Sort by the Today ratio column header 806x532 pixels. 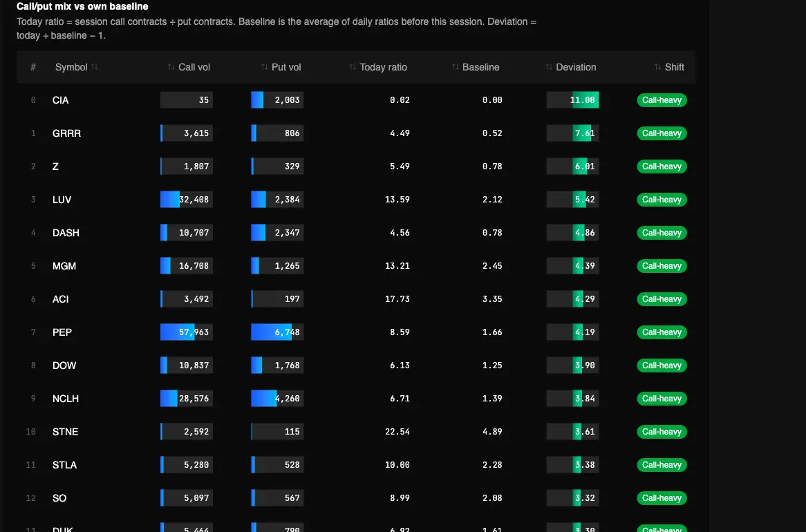pos(378,67)
